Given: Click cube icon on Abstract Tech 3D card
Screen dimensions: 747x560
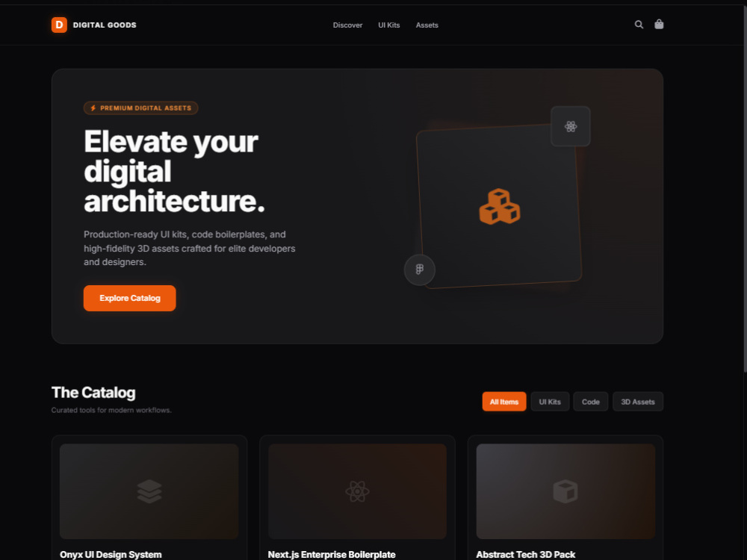Looking at the screenshot, I should coord(565,491).
